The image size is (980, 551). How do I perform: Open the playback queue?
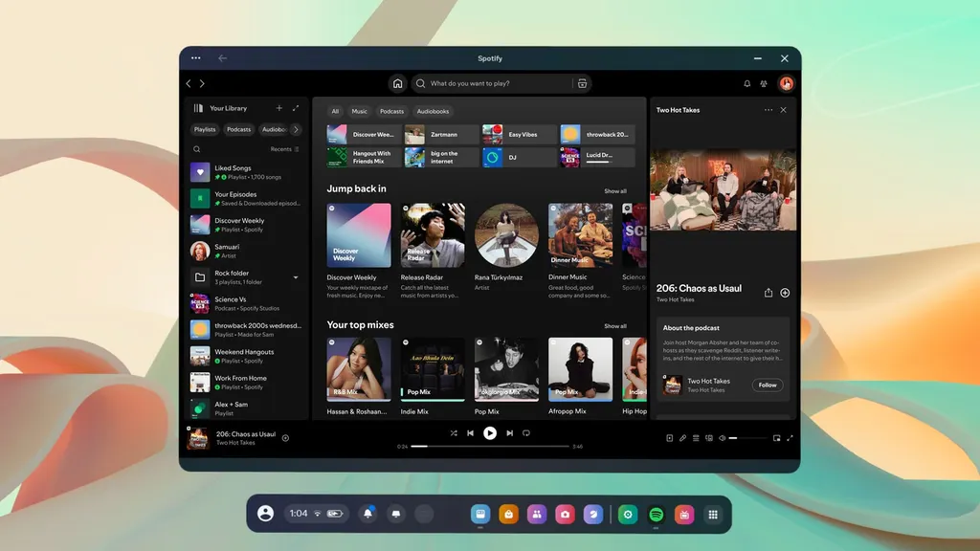(695, 438)
